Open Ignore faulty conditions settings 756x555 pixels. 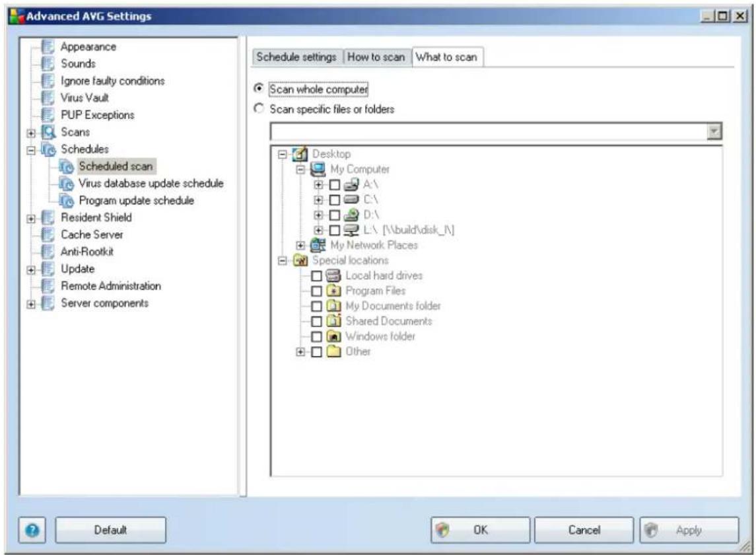pyautogui.click(x=112, y=81)
